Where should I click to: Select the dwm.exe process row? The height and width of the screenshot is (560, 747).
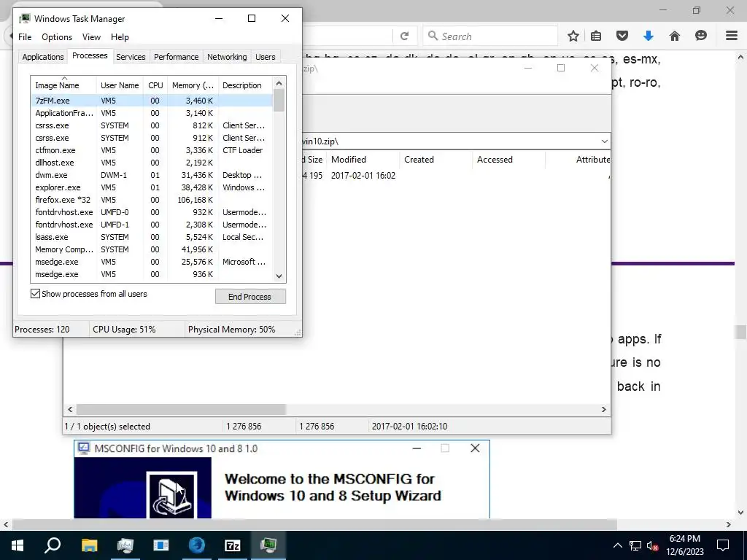152,175
